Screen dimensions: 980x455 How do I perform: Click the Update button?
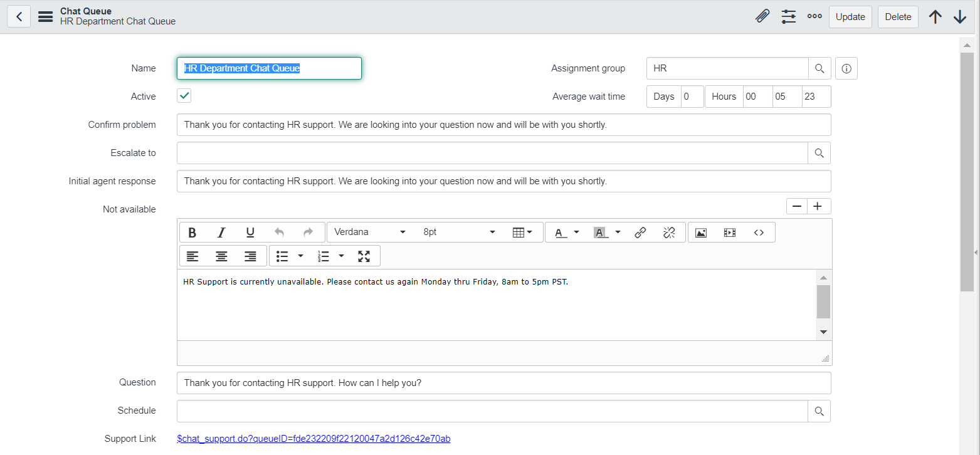point(850,17)
